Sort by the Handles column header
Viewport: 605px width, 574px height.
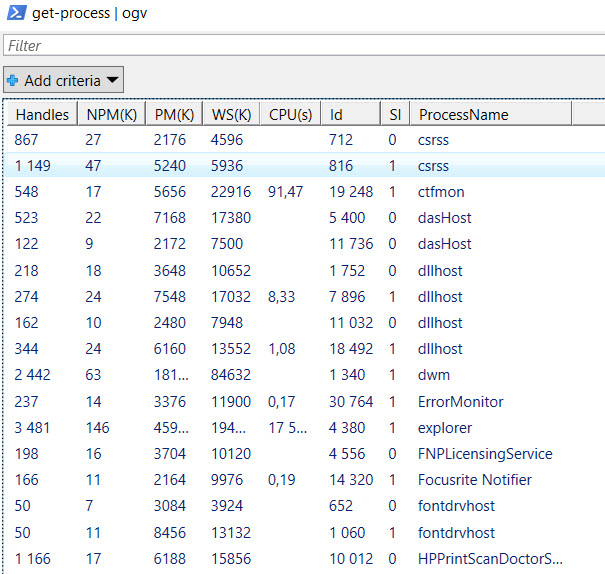tap(42, 115)
